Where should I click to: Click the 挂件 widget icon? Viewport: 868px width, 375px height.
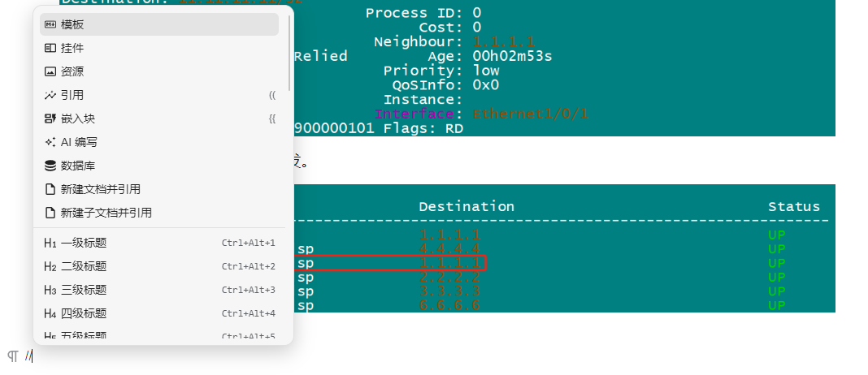tap(50, 48)
